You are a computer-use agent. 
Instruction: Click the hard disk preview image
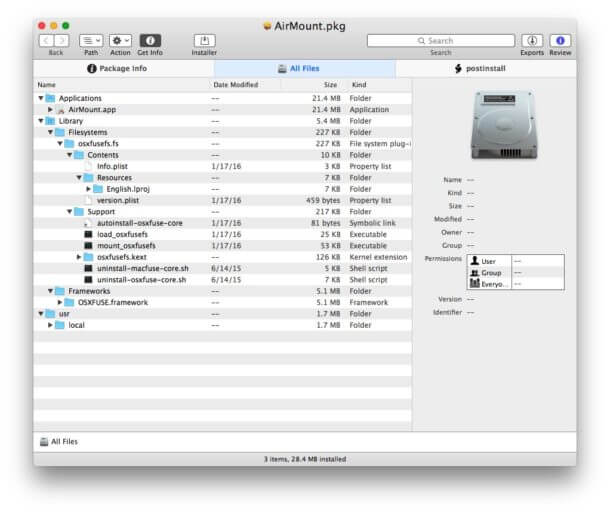click(x=504, y=123)
